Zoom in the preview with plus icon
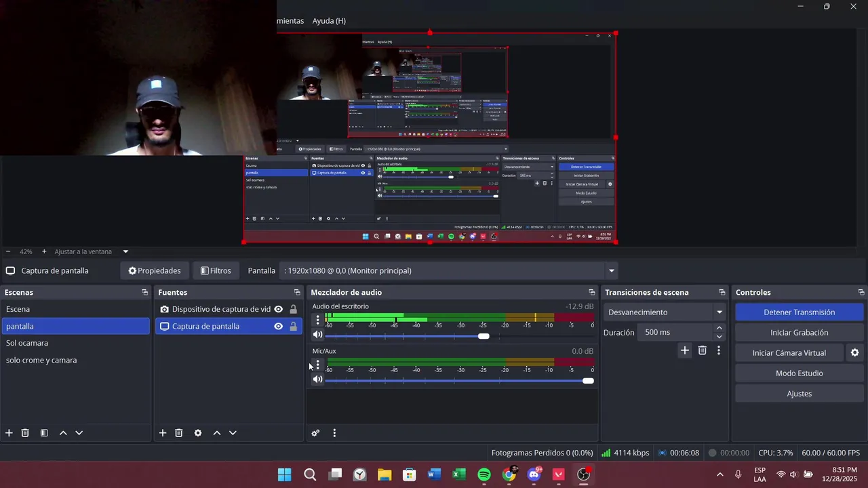Image resolution: width=868 pixels, height=488 pixels. (44, 251)
